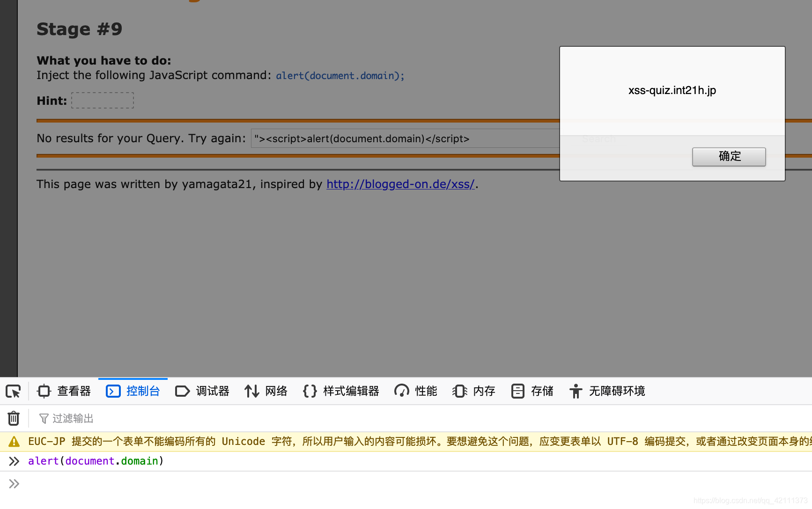Switch to the 控制台 console tab
The image size is (812, 509).
coord(133,391)
